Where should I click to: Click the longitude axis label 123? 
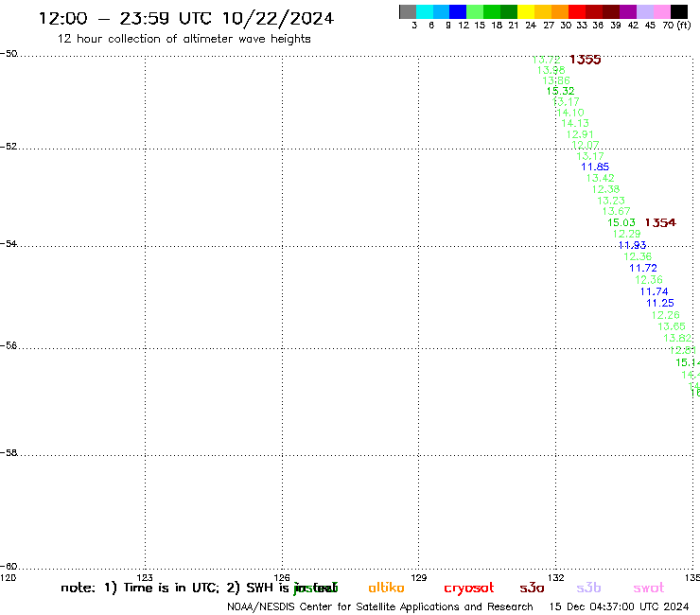pos(145,577)
